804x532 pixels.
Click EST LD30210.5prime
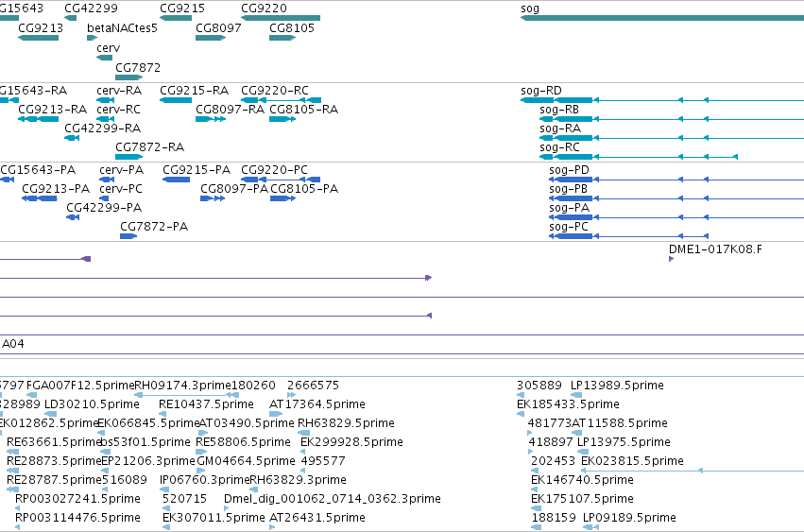[x=51, y=414]
